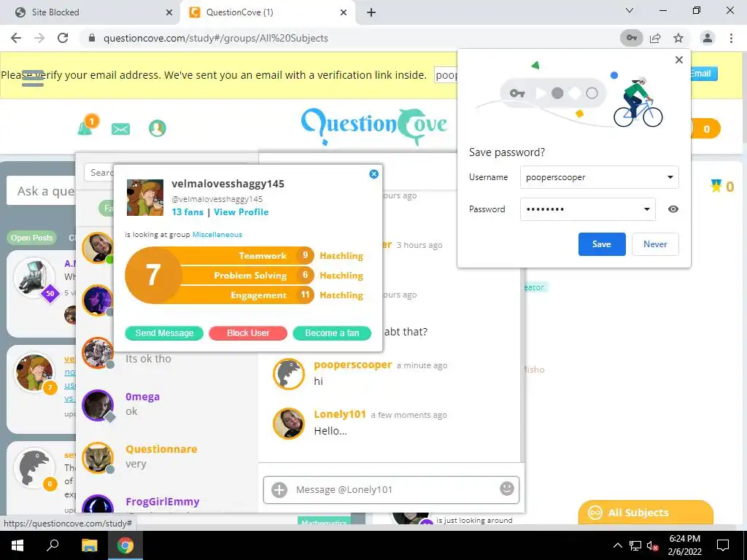Viewport: 747px width, 560px height.
Task: Open Chrome three-dot menu
Action: (x=731, y=38)
